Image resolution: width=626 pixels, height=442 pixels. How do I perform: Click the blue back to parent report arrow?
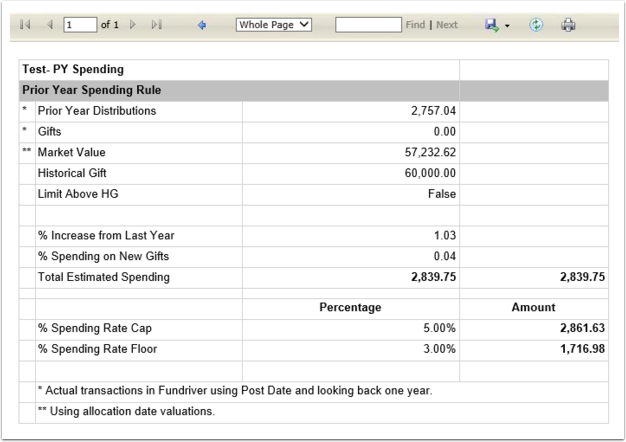click(x=202, y=25)
